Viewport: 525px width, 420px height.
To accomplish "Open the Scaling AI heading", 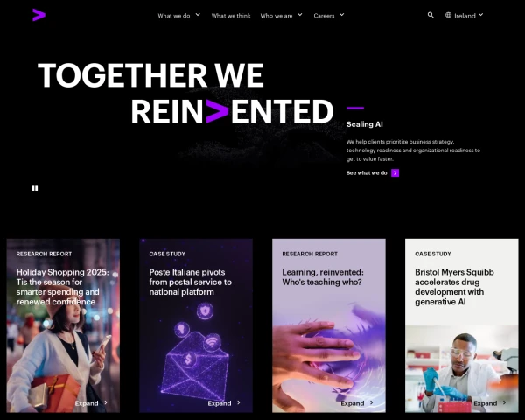I will coord(365,124).
